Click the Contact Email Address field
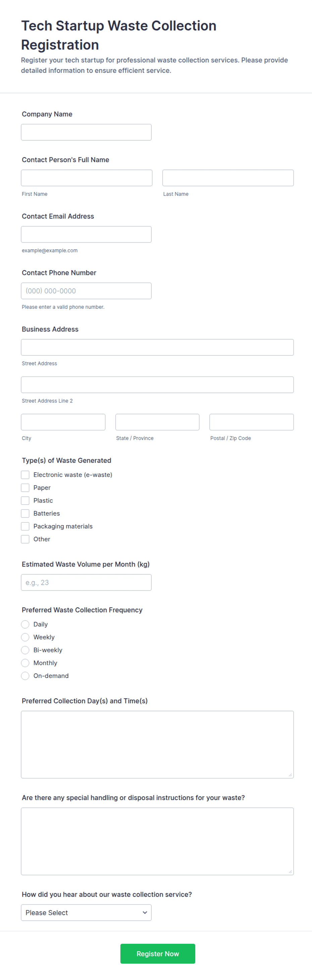Image resolution: width=312 pixels, height=980 pixels. [86, 234]
